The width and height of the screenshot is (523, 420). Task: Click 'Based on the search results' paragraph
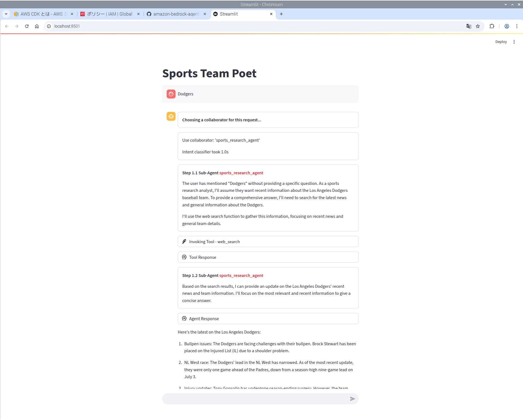(266, 293)
